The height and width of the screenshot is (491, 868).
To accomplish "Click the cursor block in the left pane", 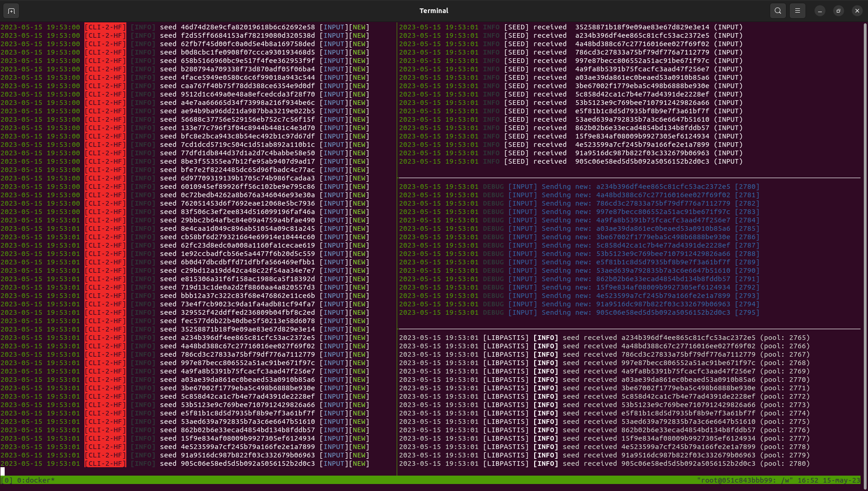I will (x=2, y=471).
